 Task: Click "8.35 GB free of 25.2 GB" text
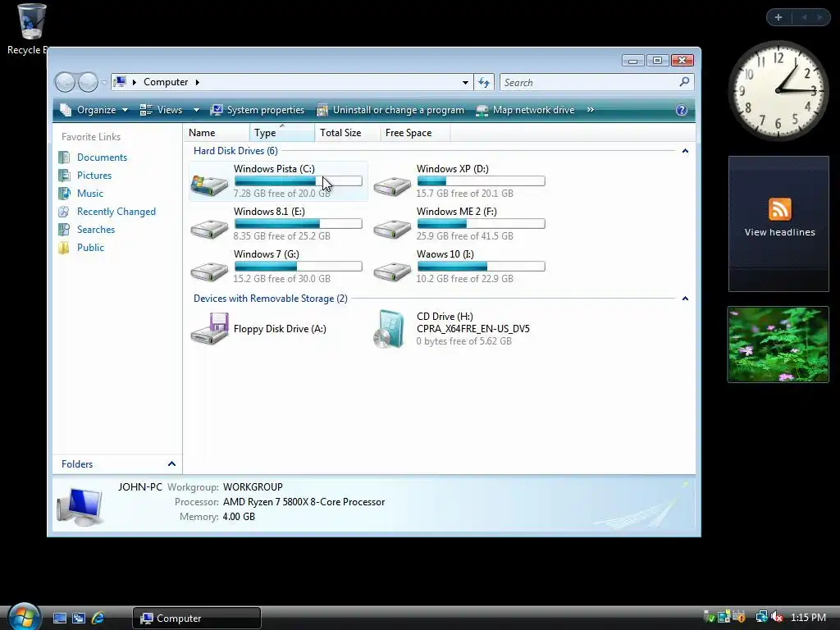click(x=282, y=235)
